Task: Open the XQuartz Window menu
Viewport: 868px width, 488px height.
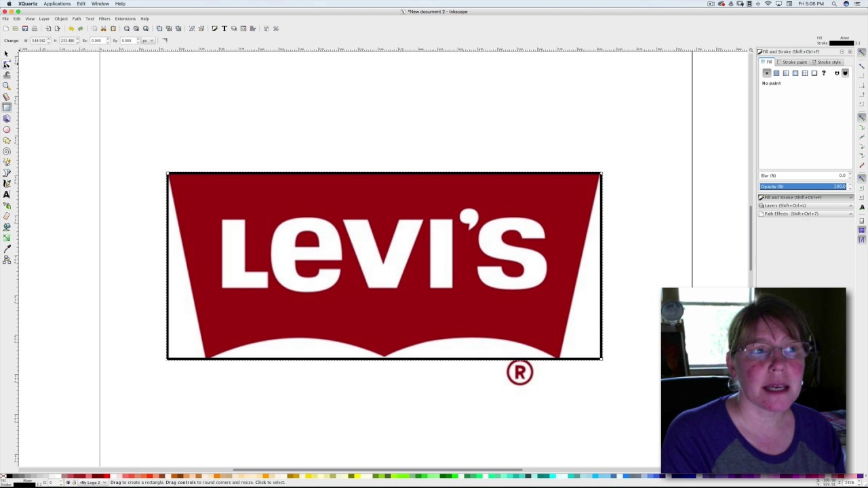Action: [x=100, y=4]
